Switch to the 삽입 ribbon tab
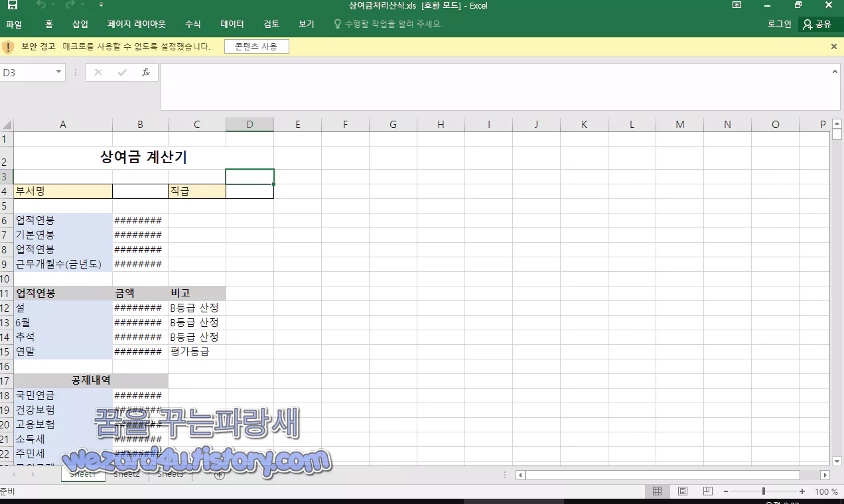This screenshot has width=844, height=504. point(80,24)
